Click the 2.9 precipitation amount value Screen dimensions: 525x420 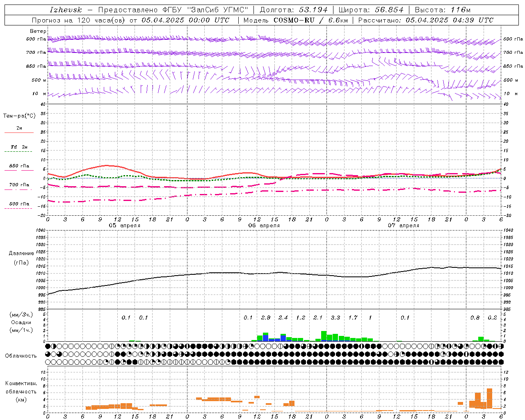coord(266,317)
